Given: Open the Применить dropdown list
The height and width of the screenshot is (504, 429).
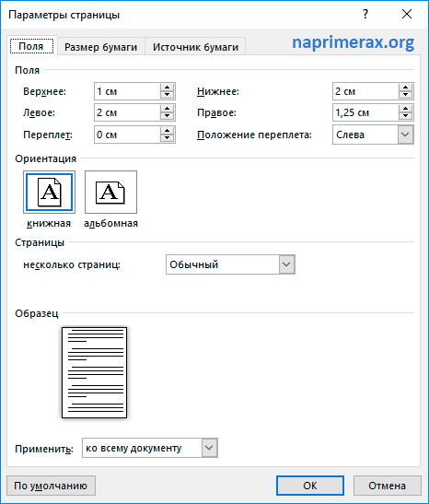Looking at the screenshot, I should click(209, 448).
